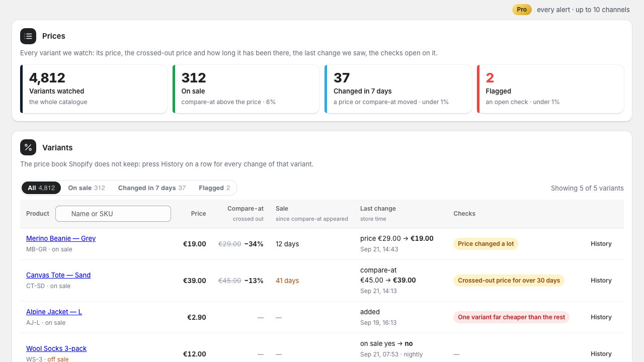Click the Price column header
The height and width of the screenshot is (362, 644).
tap(198, 214)
